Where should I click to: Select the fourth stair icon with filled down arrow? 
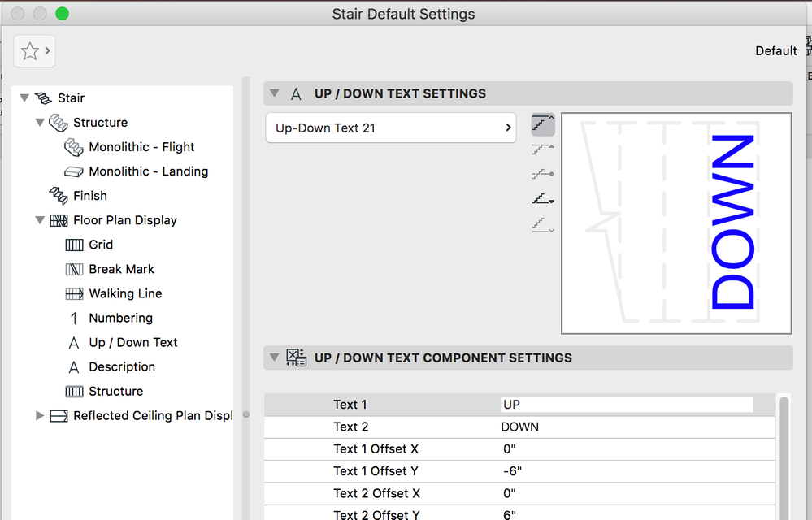point(543,199)
